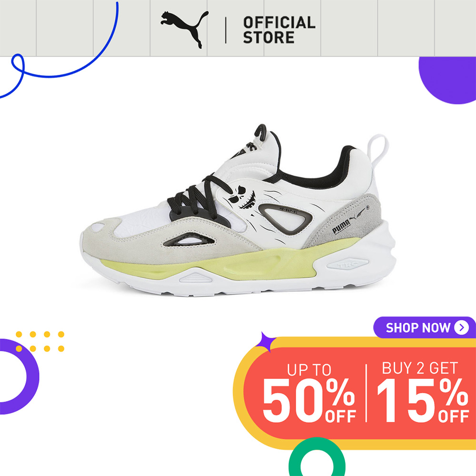Screen dimensions: 476x476
Task: Click the skull face graphic on shoe
Action: 243,198
